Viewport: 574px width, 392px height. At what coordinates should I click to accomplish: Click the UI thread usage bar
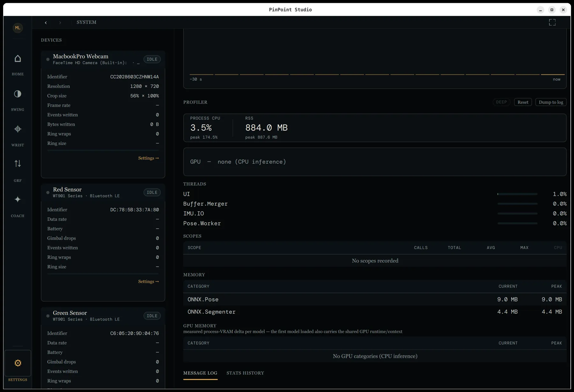(x=517, y=194)
